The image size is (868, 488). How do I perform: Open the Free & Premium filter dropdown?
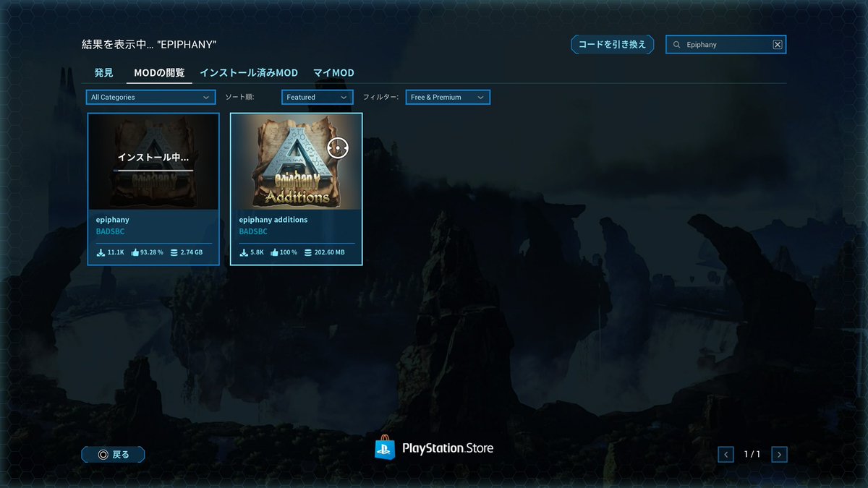pyautogui.click(x=448, y=97)
